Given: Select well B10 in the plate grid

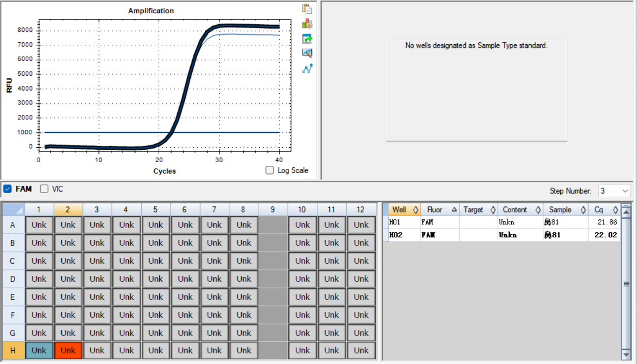Looking at the screenshot, I should (303, 243).
